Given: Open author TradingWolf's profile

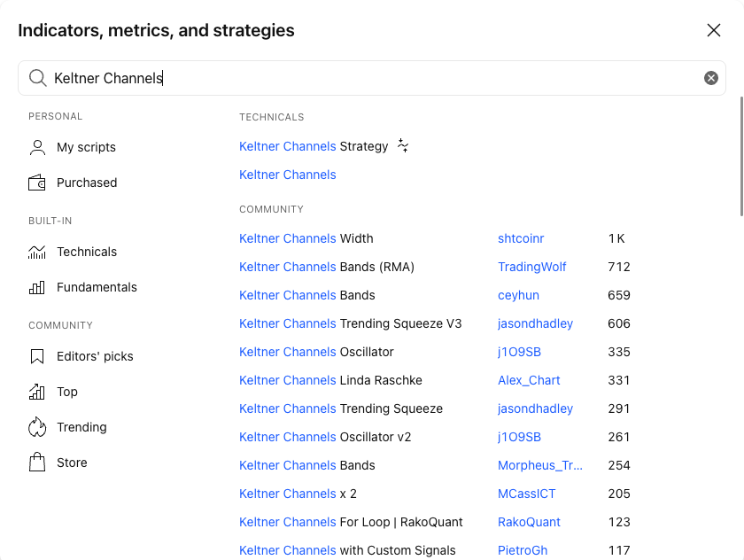Looking at the screenshot, I should click(532, 267).
